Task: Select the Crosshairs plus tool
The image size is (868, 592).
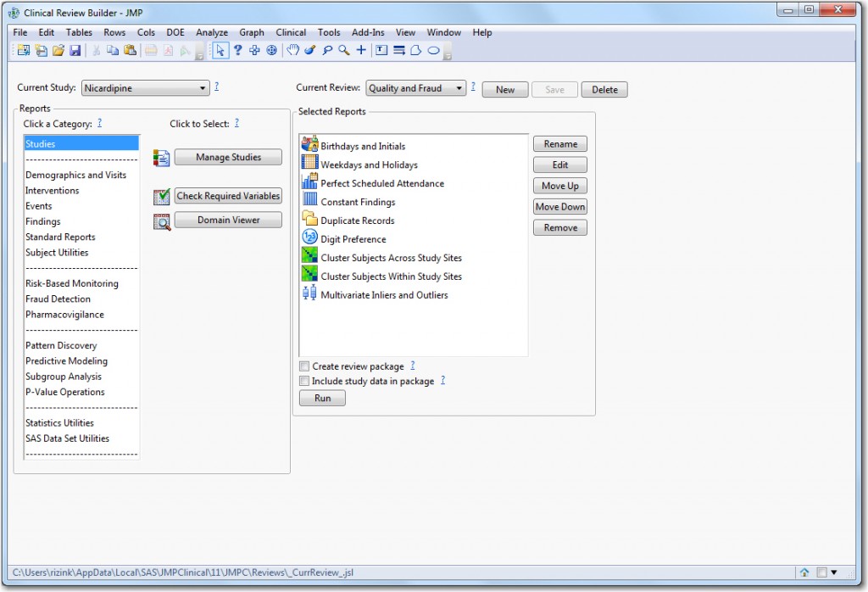Action: 361,50
